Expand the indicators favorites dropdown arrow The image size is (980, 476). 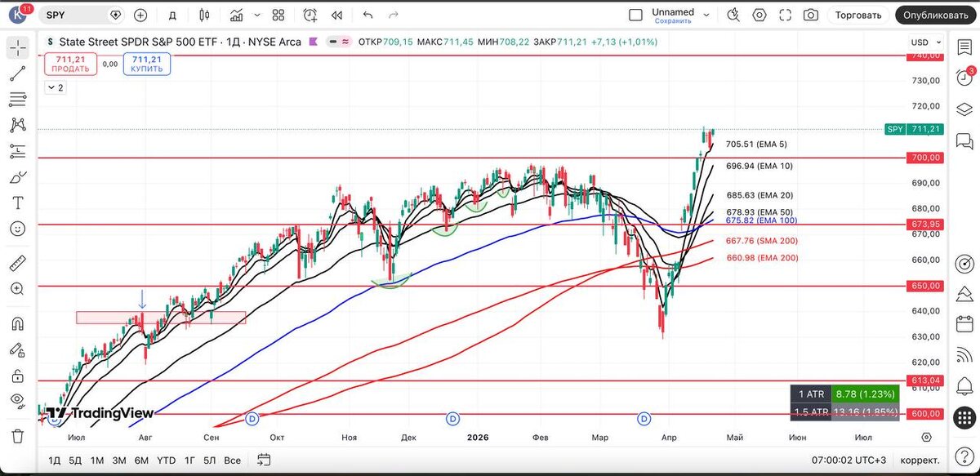[x=256, y=15]
